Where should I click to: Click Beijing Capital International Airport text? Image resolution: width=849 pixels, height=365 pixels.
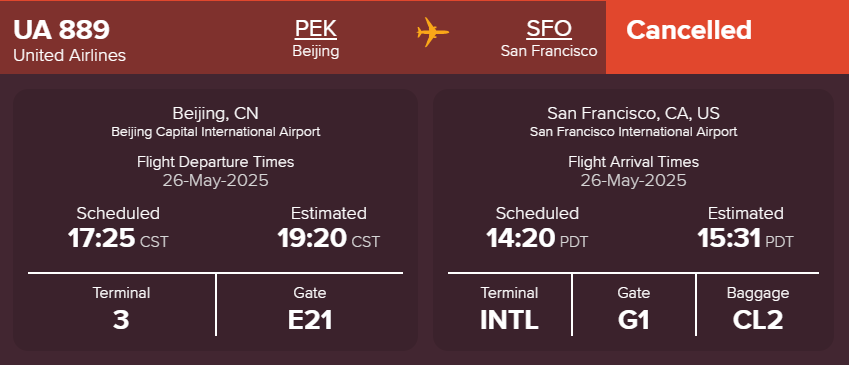[215, 132]
